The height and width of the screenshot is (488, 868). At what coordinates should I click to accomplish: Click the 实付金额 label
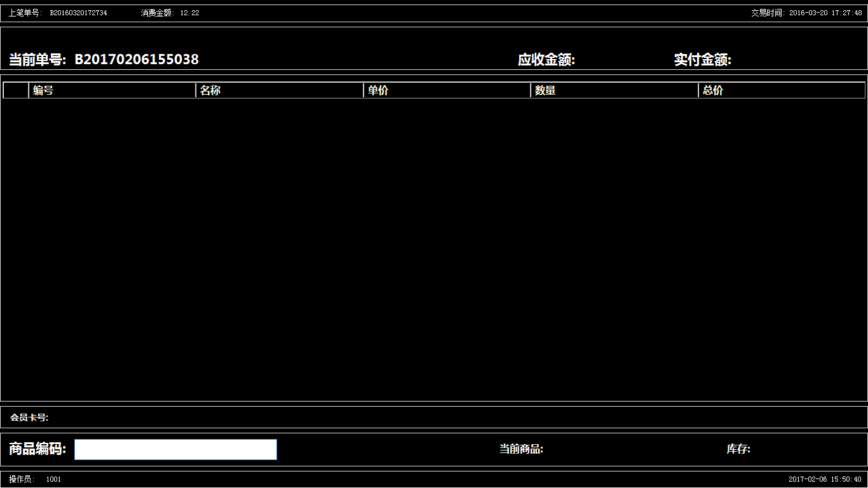pos(702,60)
